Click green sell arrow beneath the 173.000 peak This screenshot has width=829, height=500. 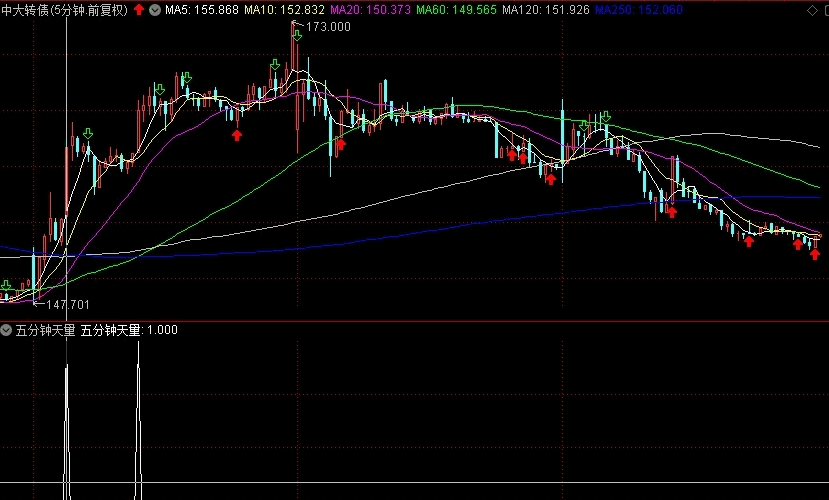pyautogui.click(x=297, y=35)
